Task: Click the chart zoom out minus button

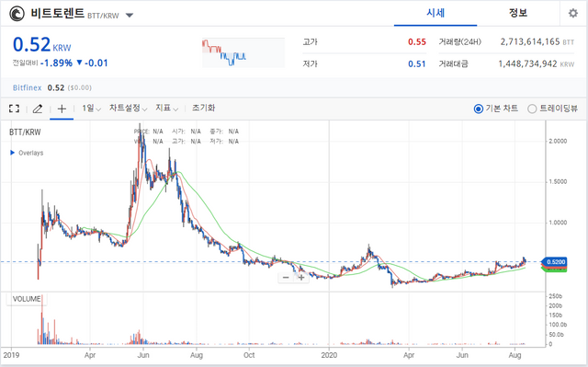Action: [286, 277]
